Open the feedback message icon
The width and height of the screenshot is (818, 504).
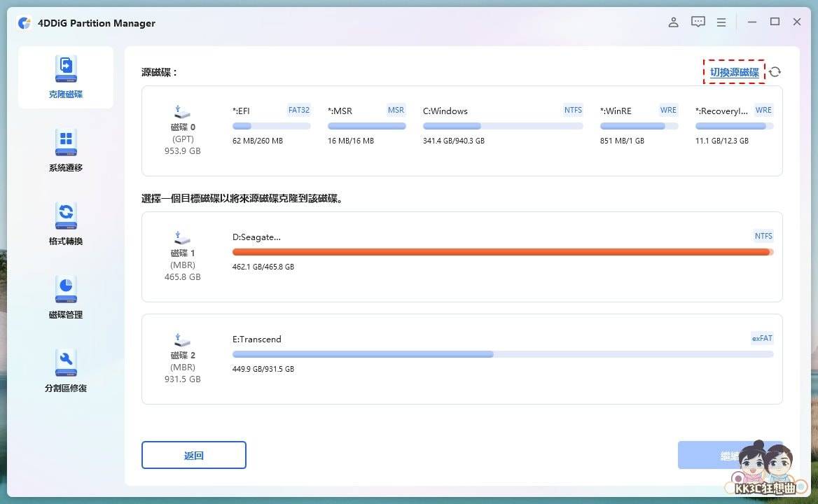pos(698,22)
